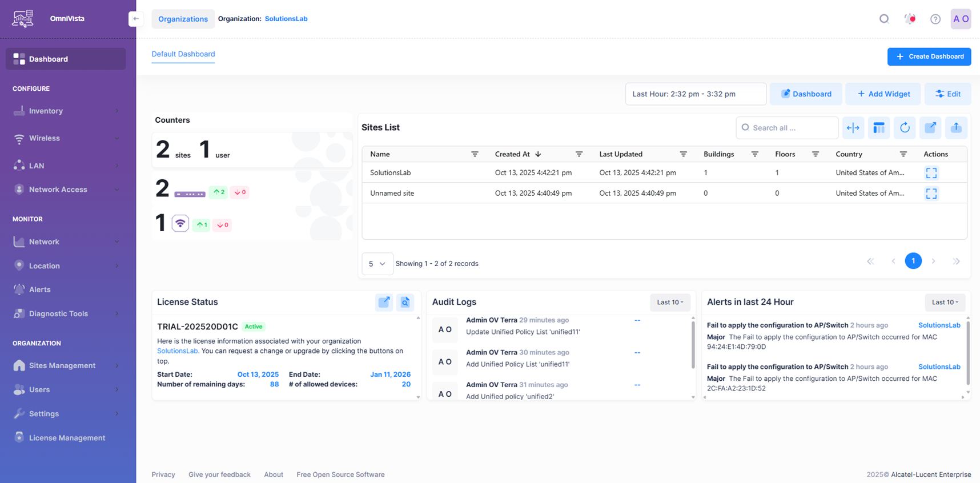The height and width of the screenshot is (483, 980).
Task: Open the help question mark icon
Action: pos(935,19)
